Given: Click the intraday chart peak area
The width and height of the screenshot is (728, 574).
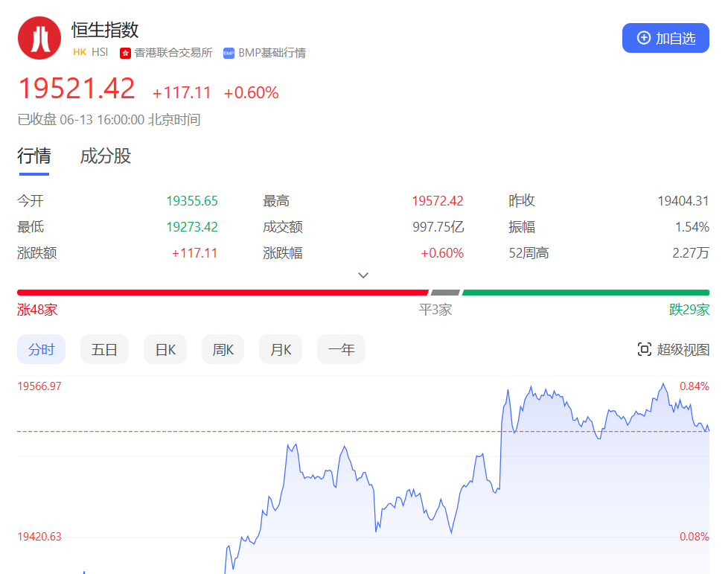Looking at the screenshot, I should click(x=662, y=386).
